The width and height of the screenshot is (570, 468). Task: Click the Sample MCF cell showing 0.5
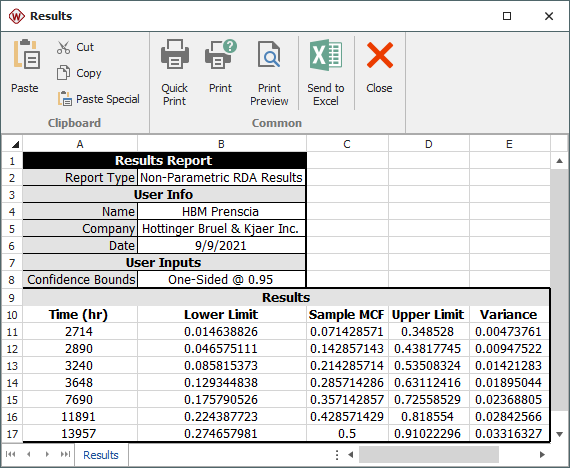(x=347, y=433)
